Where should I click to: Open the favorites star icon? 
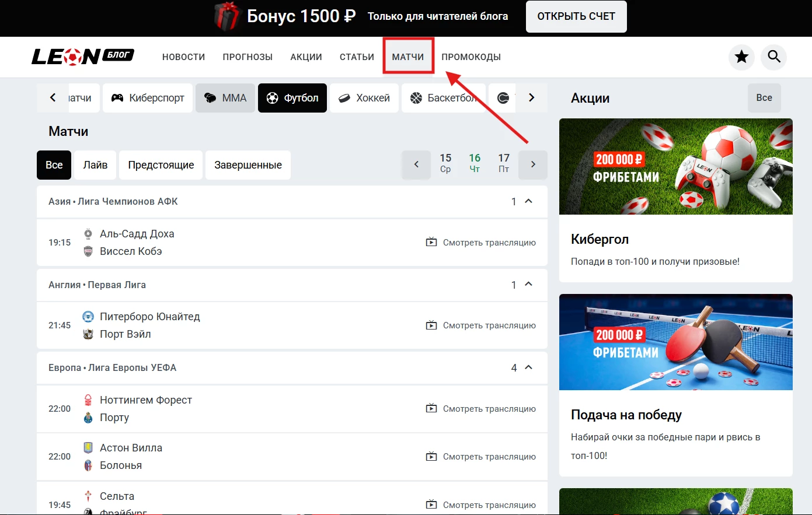point(741,57)
